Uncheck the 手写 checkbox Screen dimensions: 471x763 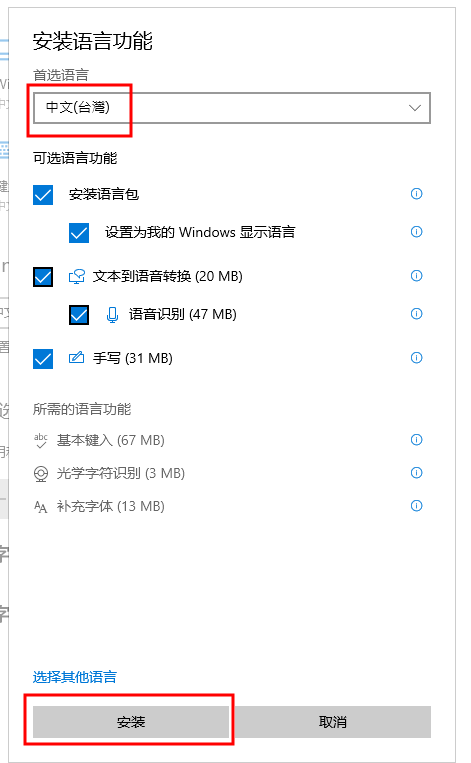(x=43, y=359)
